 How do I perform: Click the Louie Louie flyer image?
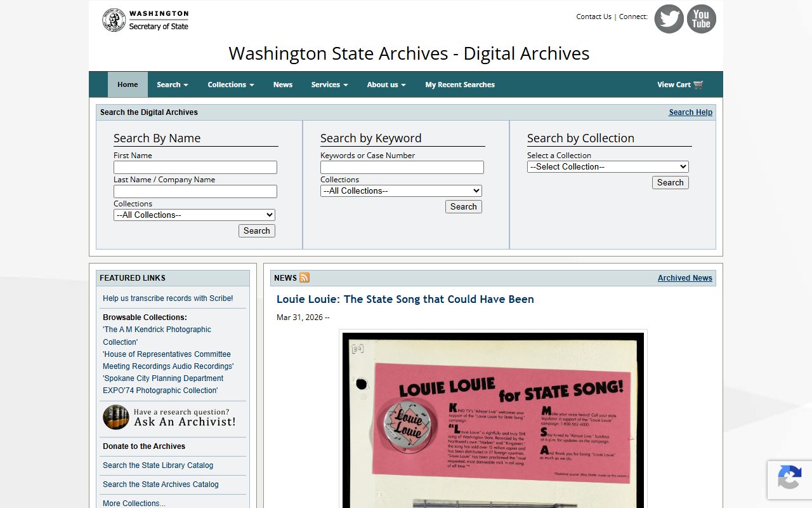pos(493,419)
